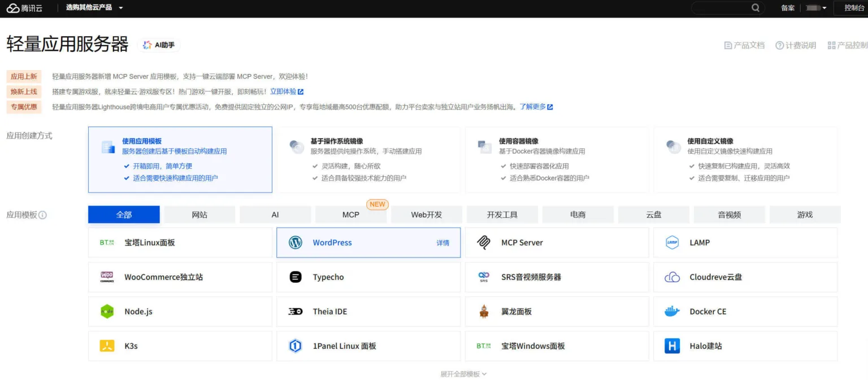Click the WordPress logo icon

click(x=295, y=243)
